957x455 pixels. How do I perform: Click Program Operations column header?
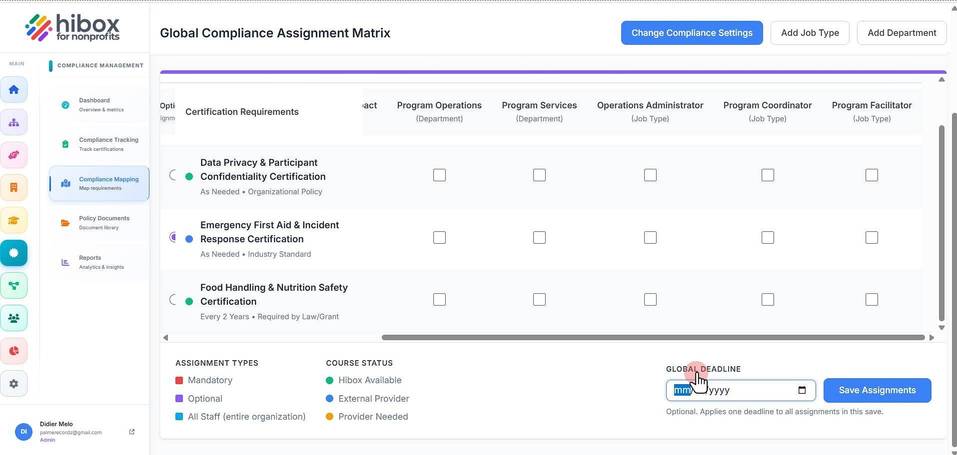439,111
